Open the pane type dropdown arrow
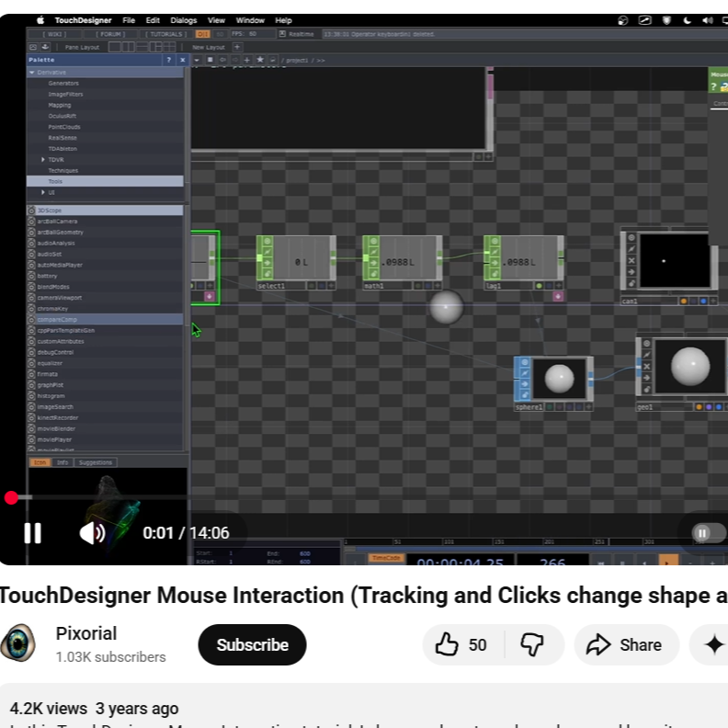The image size is (728, 728). 197,60
